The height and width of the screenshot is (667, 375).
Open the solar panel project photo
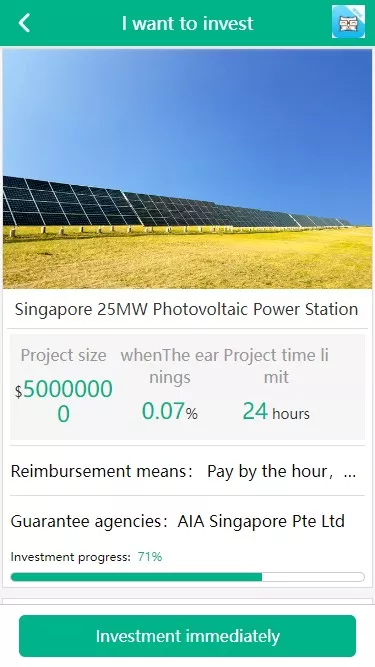[x=188, y=169]
